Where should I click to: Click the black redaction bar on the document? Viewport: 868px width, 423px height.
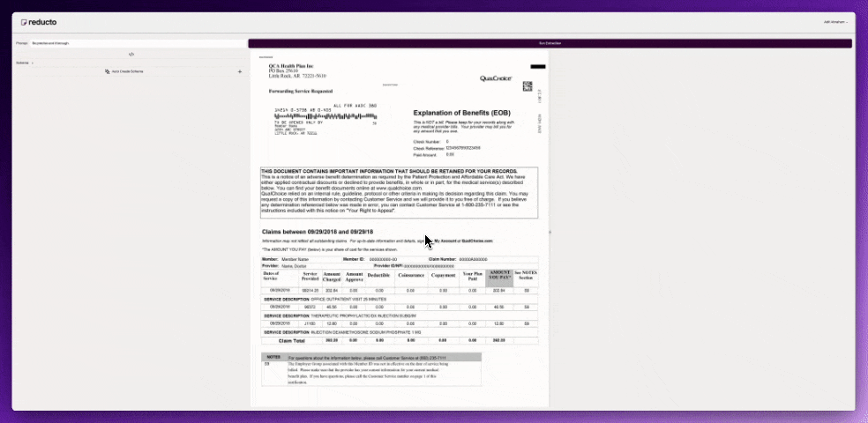[535, 66]
